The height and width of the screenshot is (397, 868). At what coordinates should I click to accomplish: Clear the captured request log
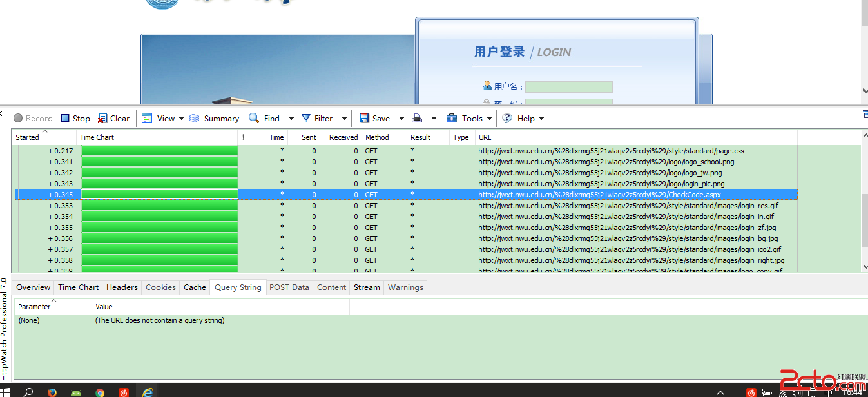[113, 118]
